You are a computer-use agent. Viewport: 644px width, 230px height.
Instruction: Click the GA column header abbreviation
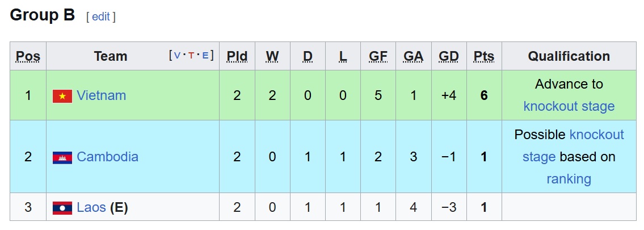[413, 56]
